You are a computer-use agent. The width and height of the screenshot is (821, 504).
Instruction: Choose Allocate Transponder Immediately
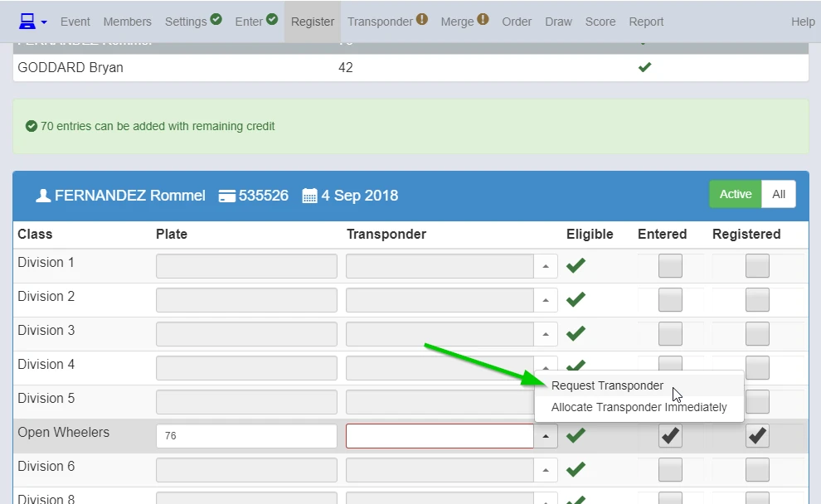point(639,407)
